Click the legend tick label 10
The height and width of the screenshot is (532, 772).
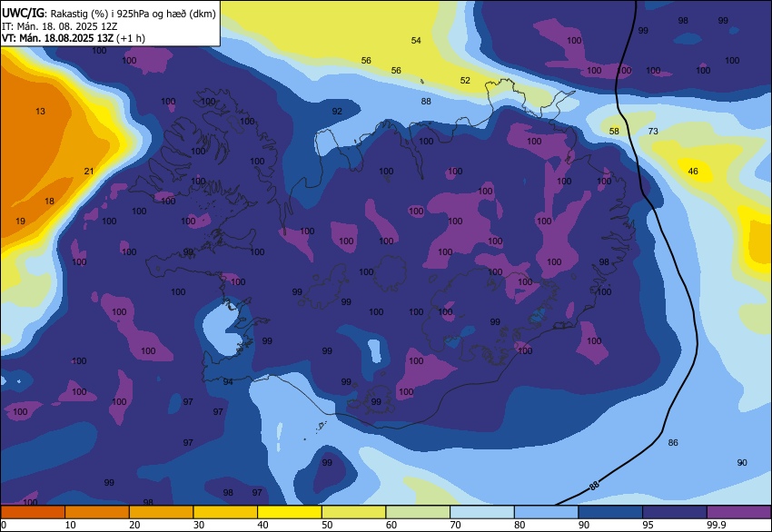71,525
